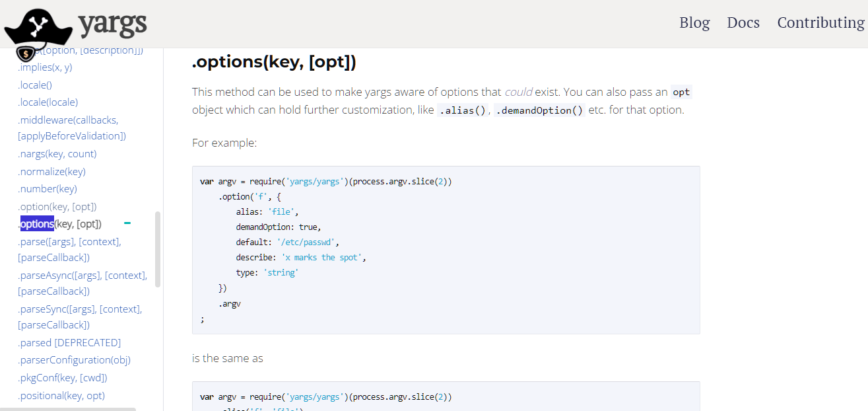
Task: Click the code line .option('f', {
Action: tap(250, 196)
